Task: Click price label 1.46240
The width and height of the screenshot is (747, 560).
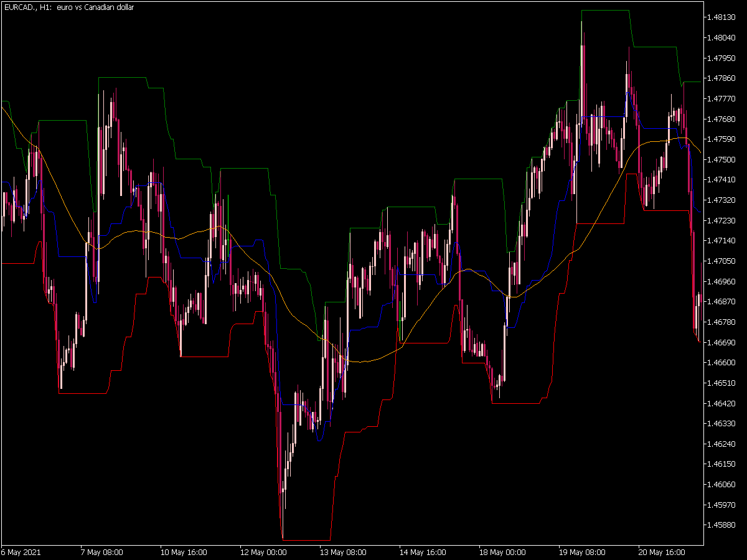Action: 723,444
